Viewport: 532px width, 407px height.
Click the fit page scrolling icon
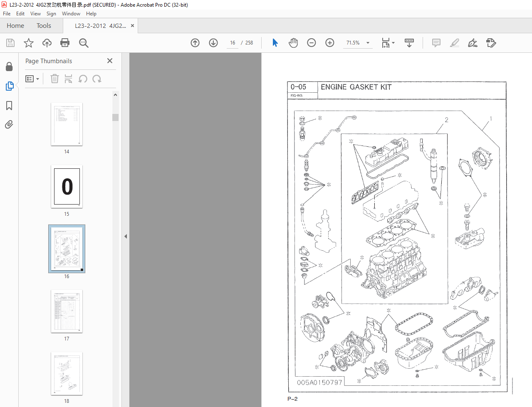(386, 43)
